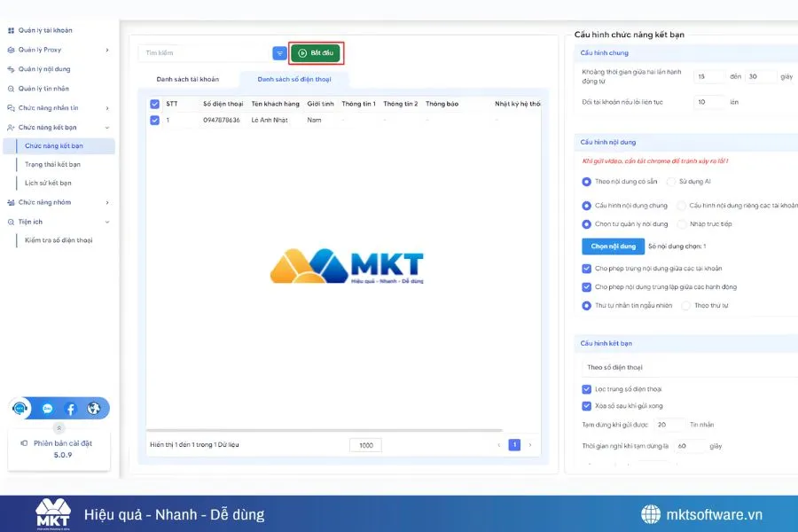Enable Lọc trùng số điện thoại checkbox
Viewport: 798px width, 532px height.
(586, 387)
